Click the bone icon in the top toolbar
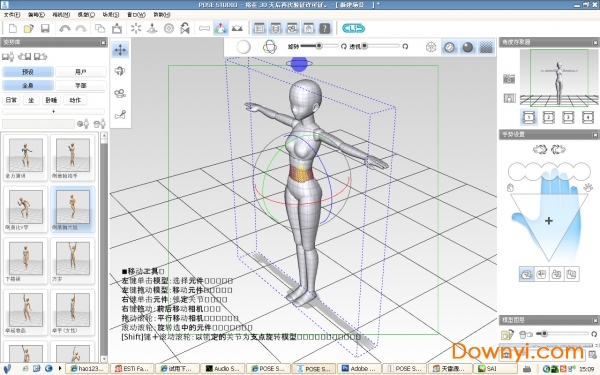This screenshot has width=600, height=375. click(x=204, y=28)
